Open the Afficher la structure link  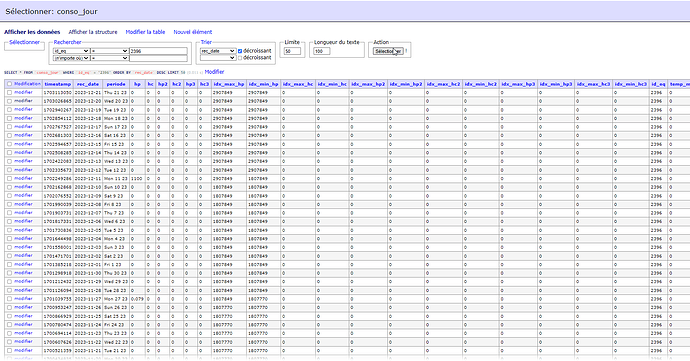93,32
